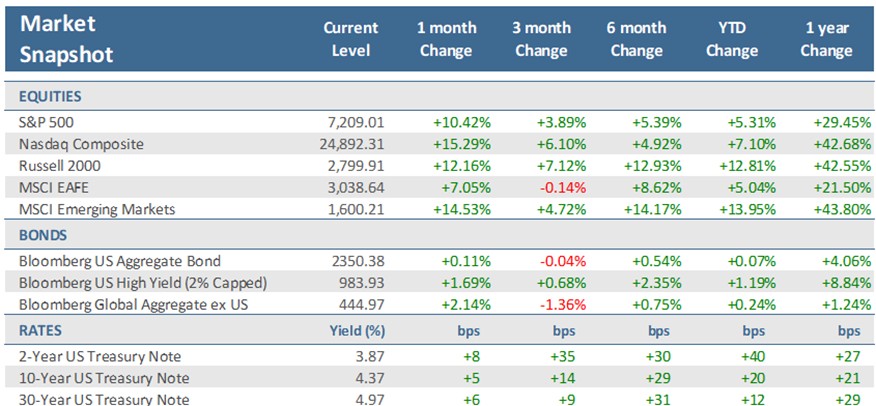Click 30-Year US Treasury Note label
876x406 pixels.
tap(104, 399)
